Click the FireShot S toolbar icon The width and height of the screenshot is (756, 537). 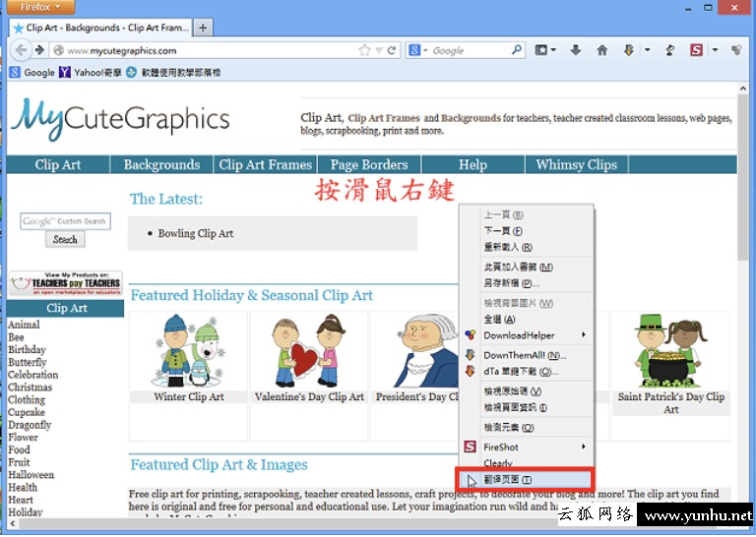tap(696, 49)
